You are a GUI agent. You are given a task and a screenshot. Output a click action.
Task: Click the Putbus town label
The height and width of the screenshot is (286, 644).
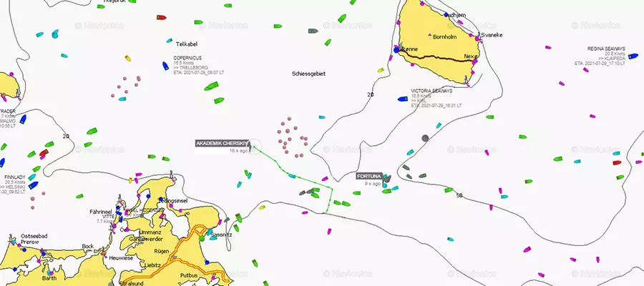pyautogui.click(x=189, y=275)
